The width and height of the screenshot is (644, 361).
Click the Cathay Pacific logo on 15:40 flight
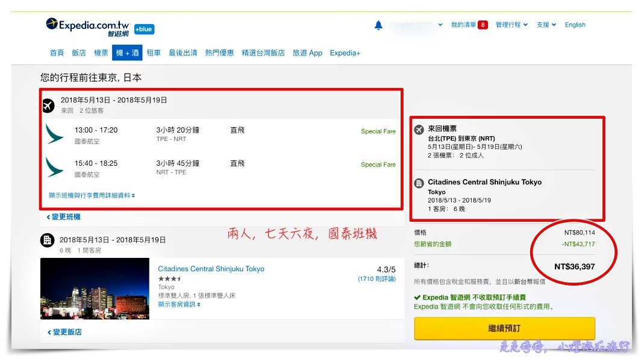pyautogui.click(x=54, y=167)
